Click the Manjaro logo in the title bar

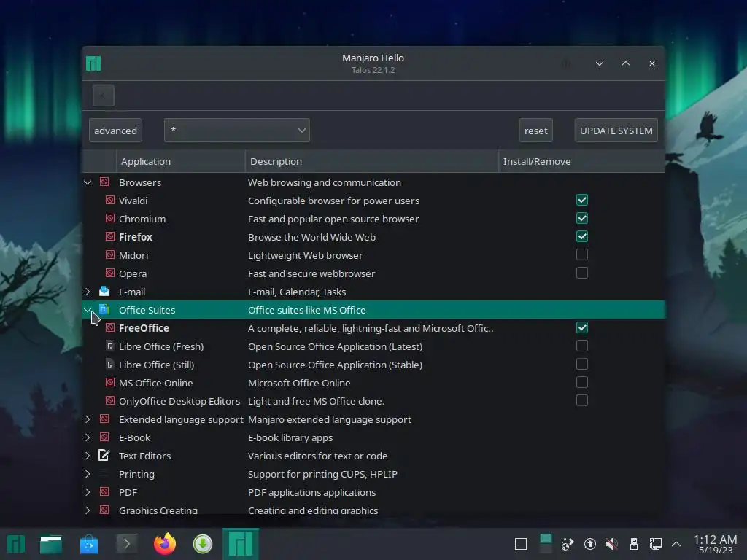tap(93, 63)
